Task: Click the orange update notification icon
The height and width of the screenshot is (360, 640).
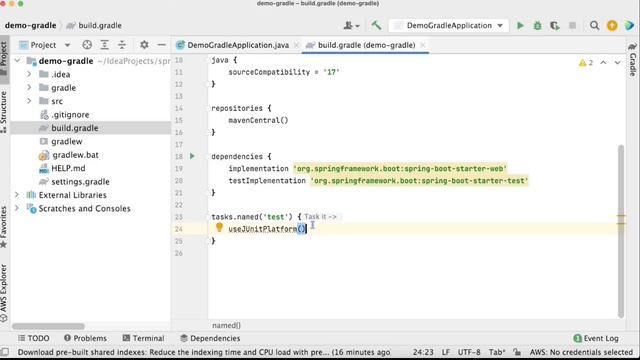Action: click(612, 25)
